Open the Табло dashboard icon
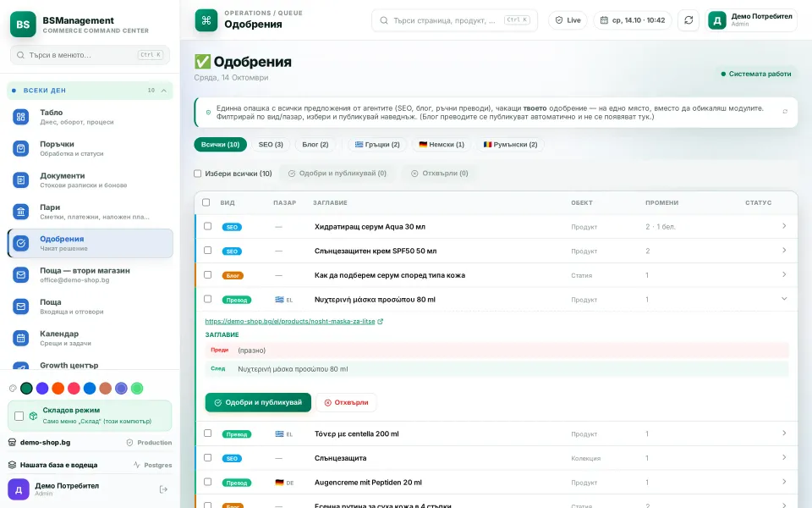The height and width of the screenshot is (508, 812). coord(20,117)
